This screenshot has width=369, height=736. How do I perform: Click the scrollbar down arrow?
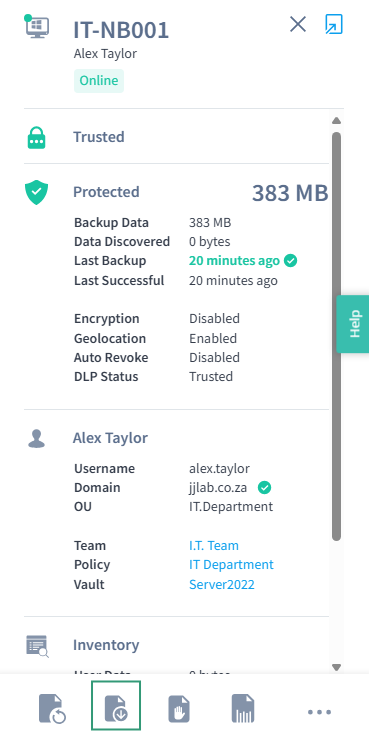click(x=336, y=667)
